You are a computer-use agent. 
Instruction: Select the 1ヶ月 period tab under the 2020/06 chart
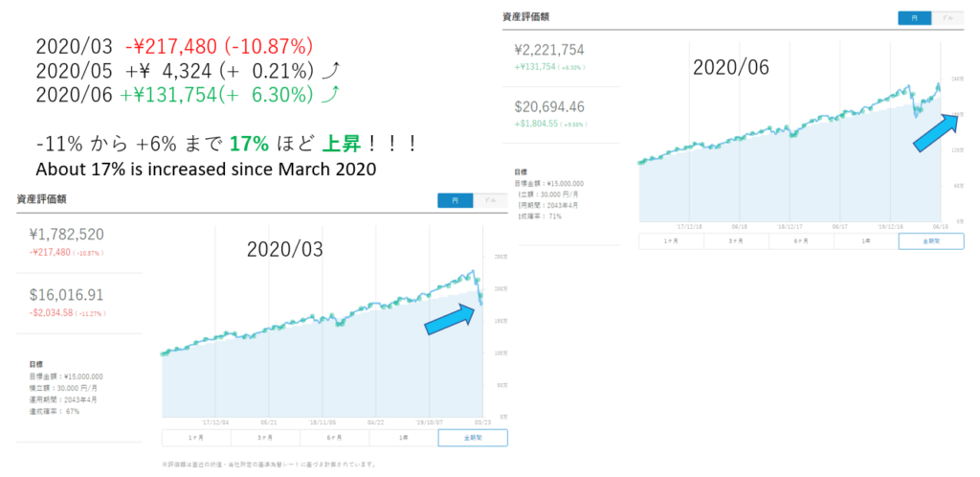point(671,241)
